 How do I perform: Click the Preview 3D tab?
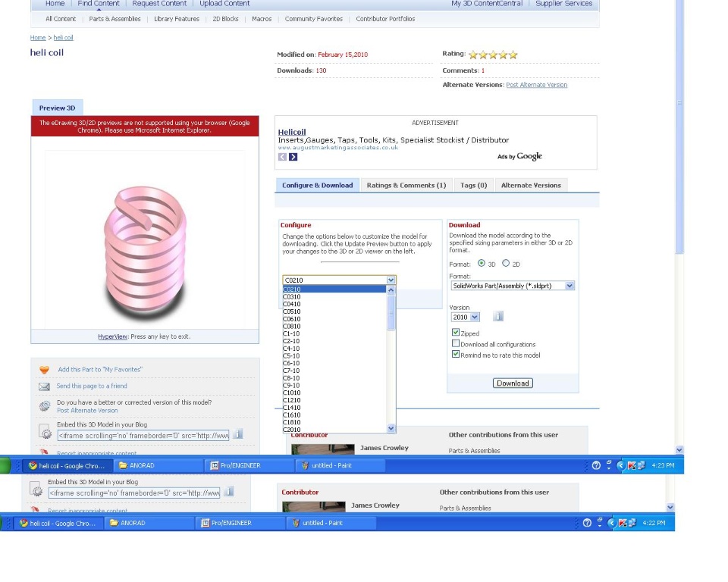coord(57,108)
